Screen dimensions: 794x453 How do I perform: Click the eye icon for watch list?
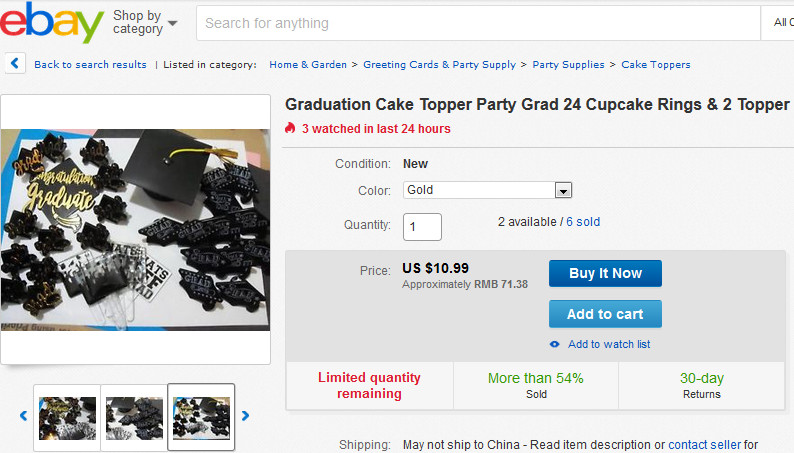555,344
